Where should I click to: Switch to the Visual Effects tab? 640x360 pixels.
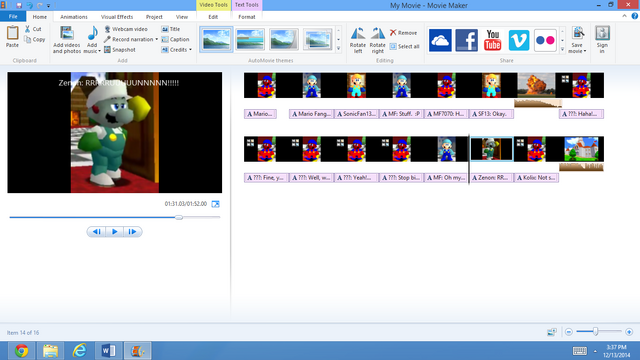(x=117, y=17)
